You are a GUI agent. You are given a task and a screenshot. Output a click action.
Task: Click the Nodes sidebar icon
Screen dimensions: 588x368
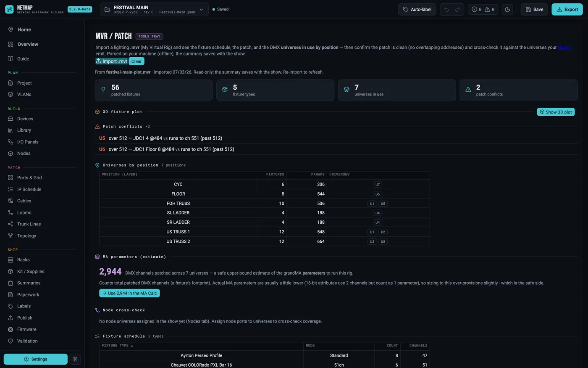[10, 154]
